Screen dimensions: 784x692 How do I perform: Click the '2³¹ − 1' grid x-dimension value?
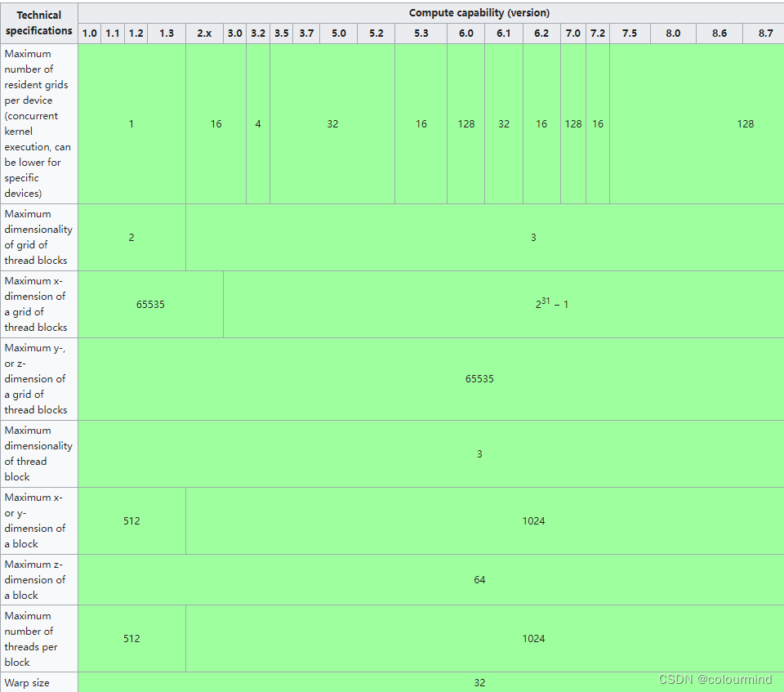[551, 304]
